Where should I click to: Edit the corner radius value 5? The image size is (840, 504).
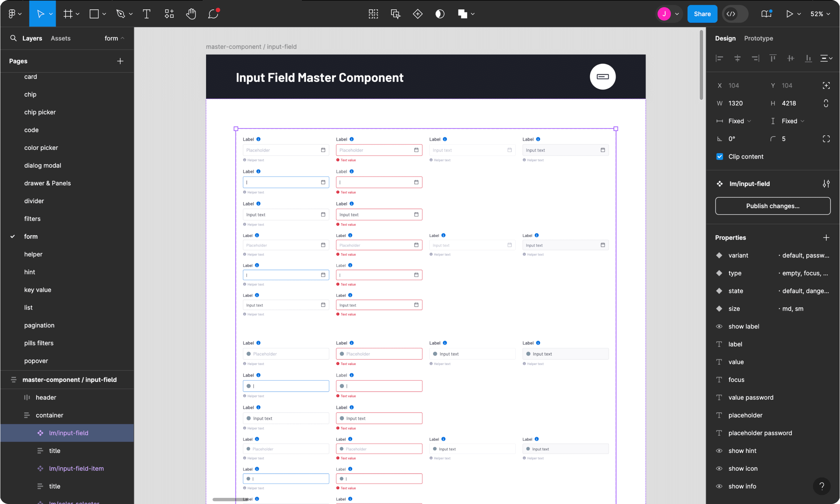(784, 139)
